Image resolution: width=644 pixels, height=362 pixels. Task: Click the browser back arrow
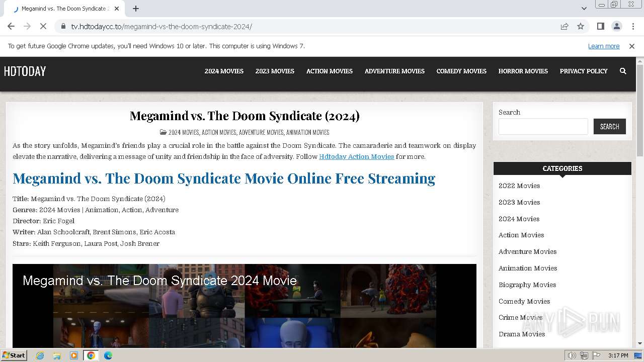pos(11,26)
